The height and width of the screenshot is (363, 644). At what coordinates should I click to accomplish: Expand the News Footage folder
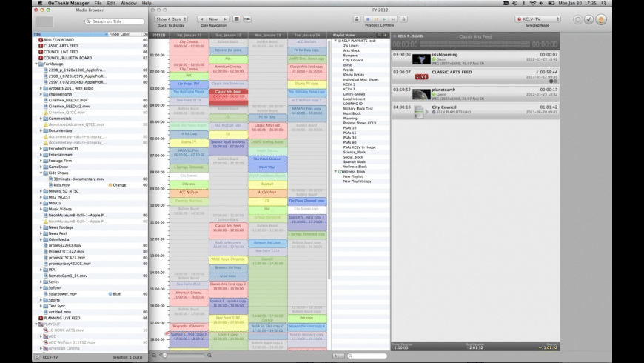[41, 227]
